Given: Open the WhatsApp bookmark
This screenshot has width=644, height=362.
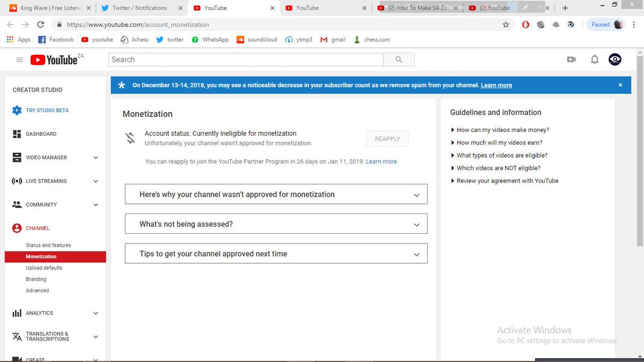Looking at the screenshot, I should [210, 40].
